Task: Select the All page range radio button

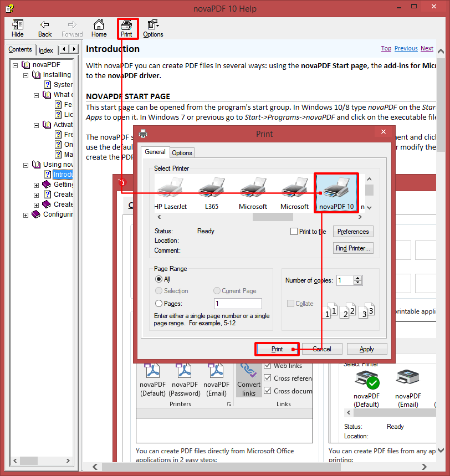Action: [x=158, y=279]
